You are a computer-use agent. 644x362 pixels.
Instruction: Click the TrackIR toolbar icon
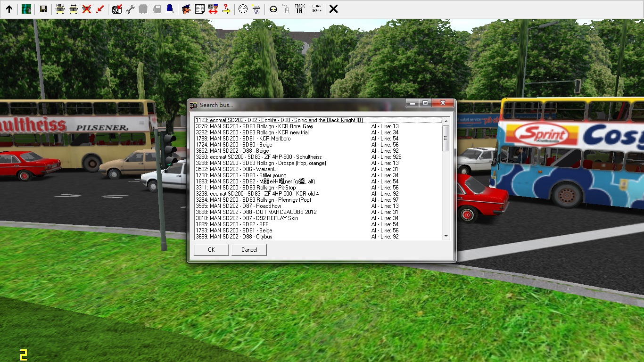[x=299, y=9]
